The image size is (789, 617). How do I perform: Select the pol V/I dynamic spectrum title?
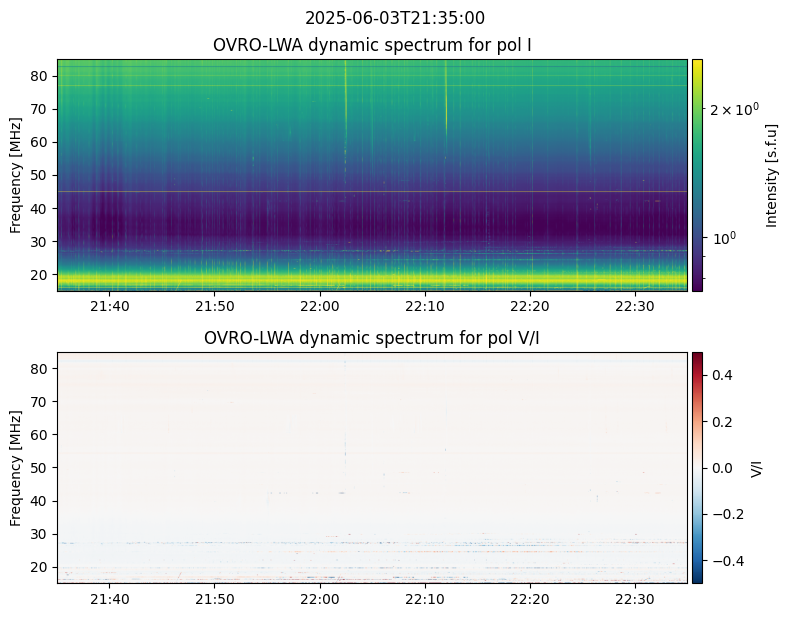coord(372,338)
